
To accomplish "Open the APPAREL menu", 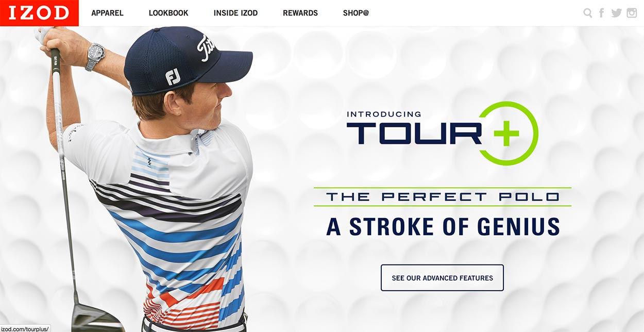I will pyautogui.click(x=107, y=13).
